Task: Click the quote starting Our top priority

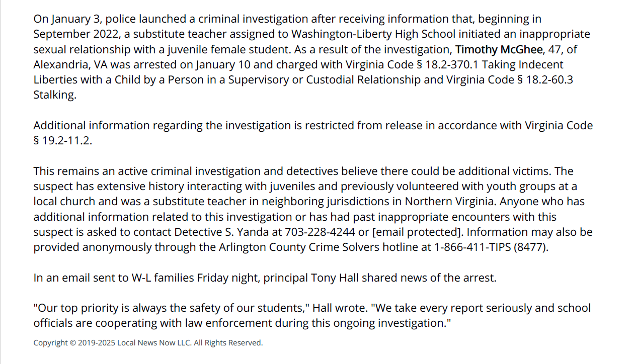Action: (312, 315)
